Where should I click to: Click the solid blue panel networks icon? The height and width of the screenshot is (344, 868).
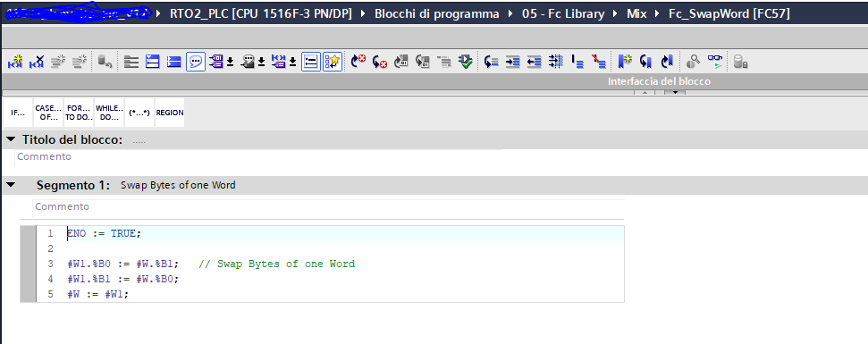[x=173, y=62]
